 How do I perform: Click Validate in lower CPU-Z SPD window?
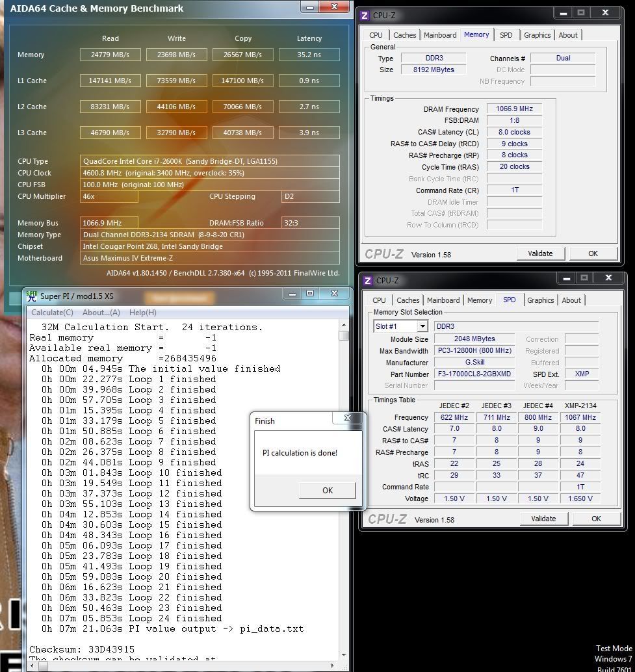point(543,519)
